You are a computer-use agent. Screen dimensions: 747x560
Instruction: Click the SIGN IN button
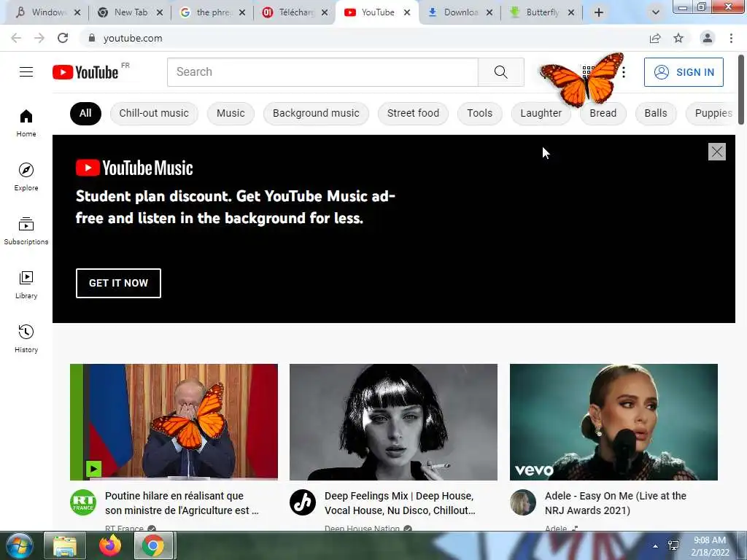pos(684,72)
